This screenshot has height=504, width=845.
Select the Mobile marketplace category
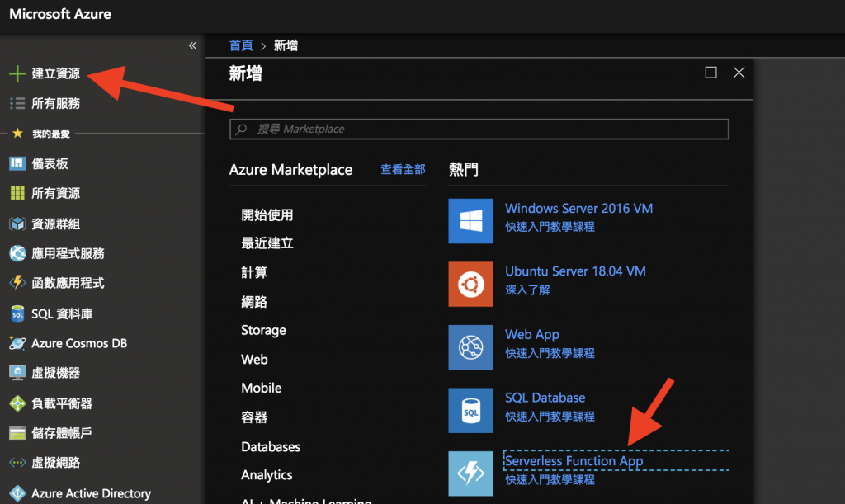click(x=262, y=389)
